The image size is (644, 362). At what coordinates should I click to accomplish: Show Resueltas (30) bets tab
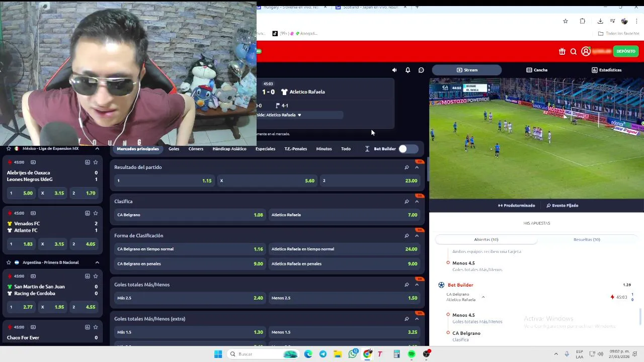[x=587, y=239]
